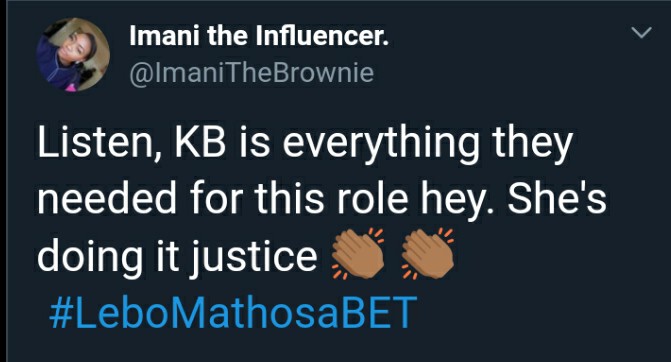Click the second clapping hands emoji

[x=427, y=254]
